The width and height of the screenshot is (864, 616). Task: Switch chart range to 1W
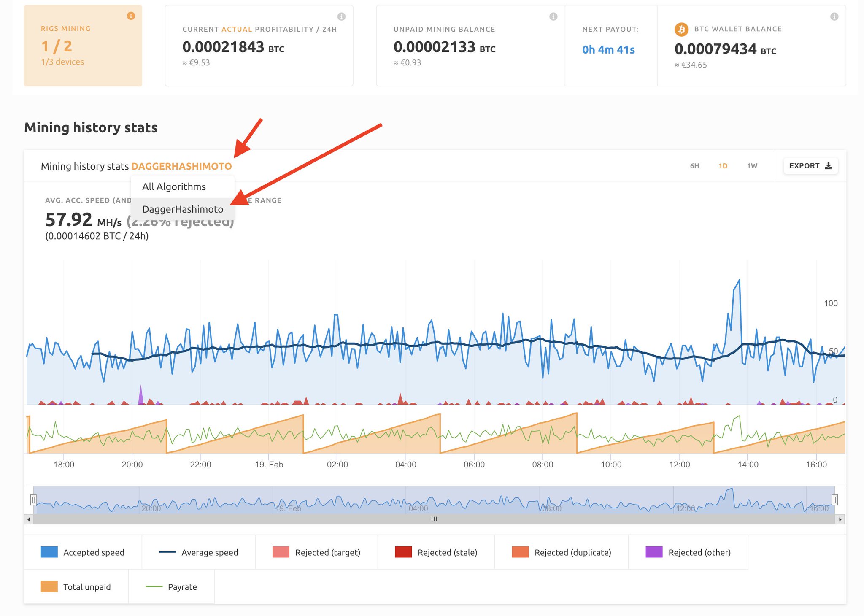point(752,166)
